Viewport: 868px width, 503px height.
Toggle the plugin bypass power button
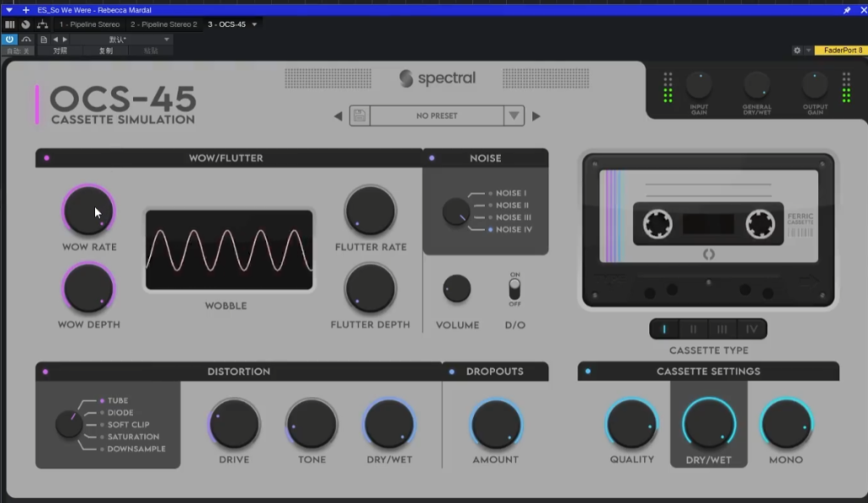tap(9, 39)
